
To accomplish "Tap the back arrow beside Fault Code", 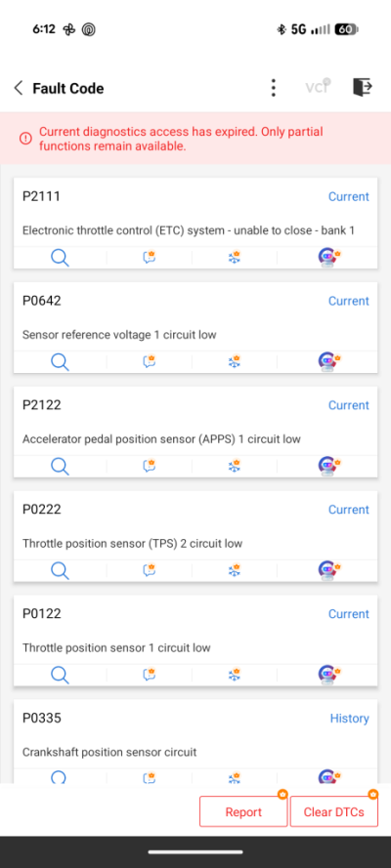I will pos(19,88).
